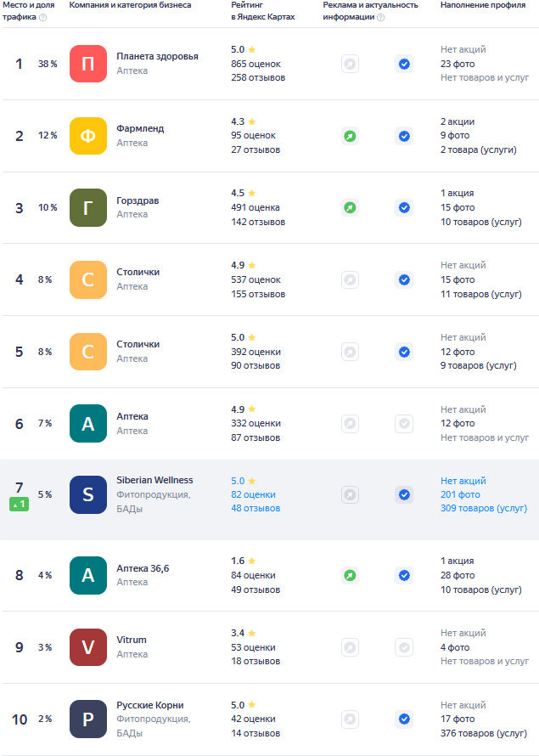The image size is (539, 756).
Task: Click the ad icon for Siberian Wellness
Action: tap(351, 494)
